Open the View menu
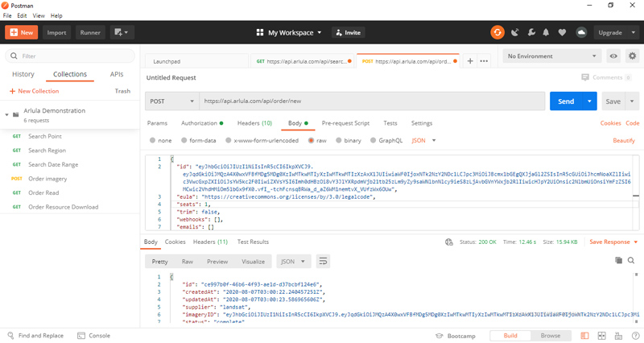The width and height of the screenshot is (644, 343). point(39,15)
